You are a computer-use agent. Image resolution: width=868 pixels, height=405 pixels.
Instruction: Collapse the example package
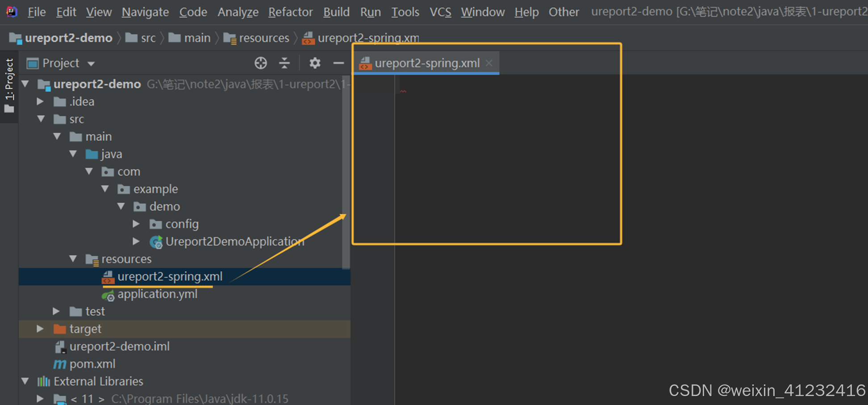click(x=105, y=189)
